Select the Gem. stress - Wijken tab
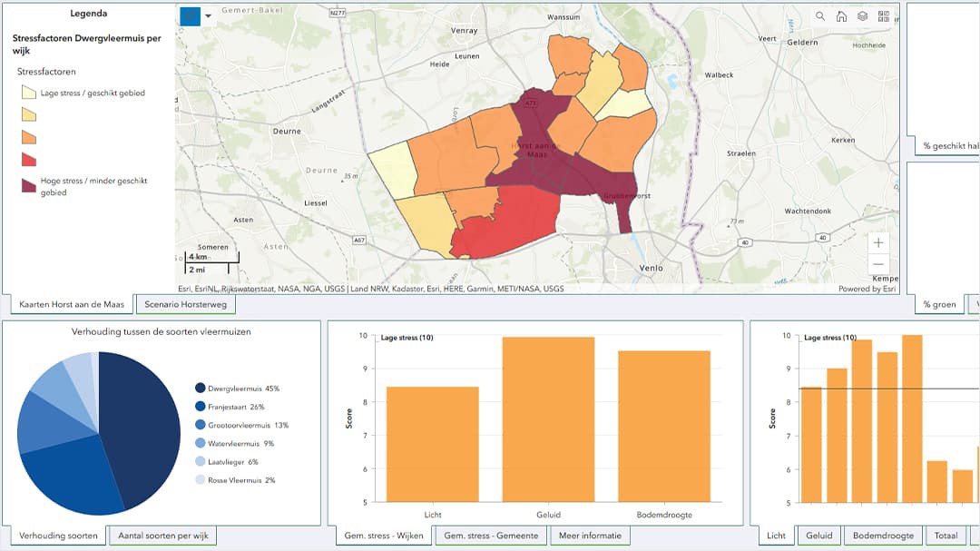 click(x=384, y=536)
